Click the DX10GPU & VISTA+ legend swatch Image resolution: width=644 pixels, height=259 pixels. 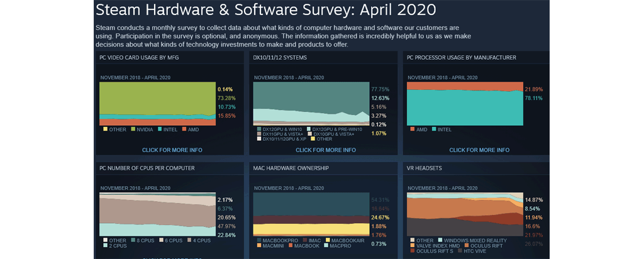(x=308, y=134)
